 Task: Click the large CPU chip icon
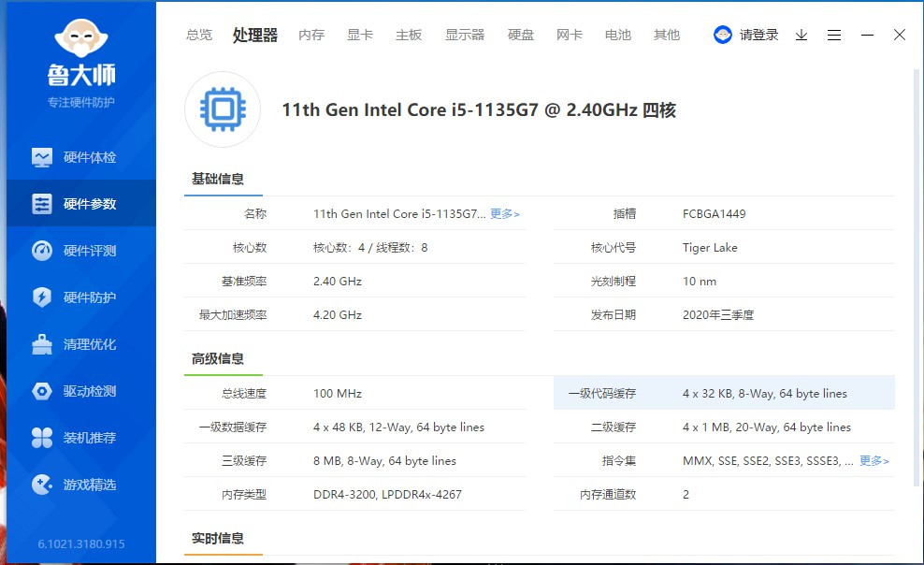(x=223, y=109)
